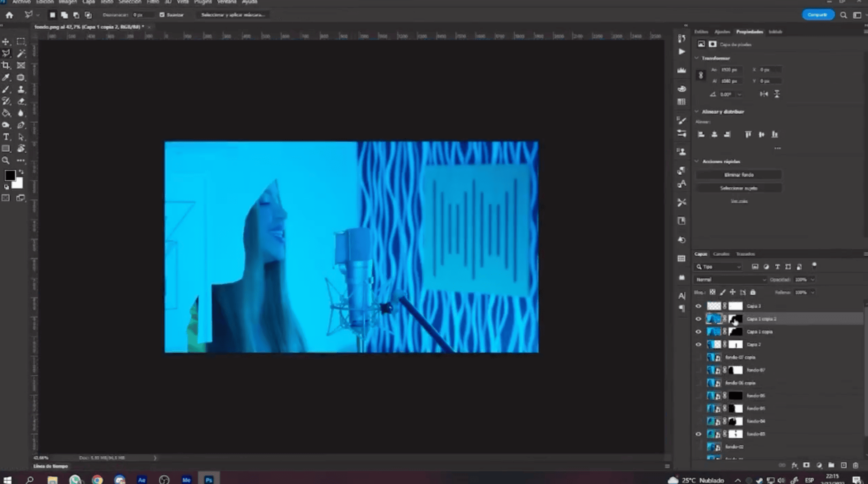Switch to the Canales tab
This screenshot has width=868, height=484.
click(x=721, y=254)
